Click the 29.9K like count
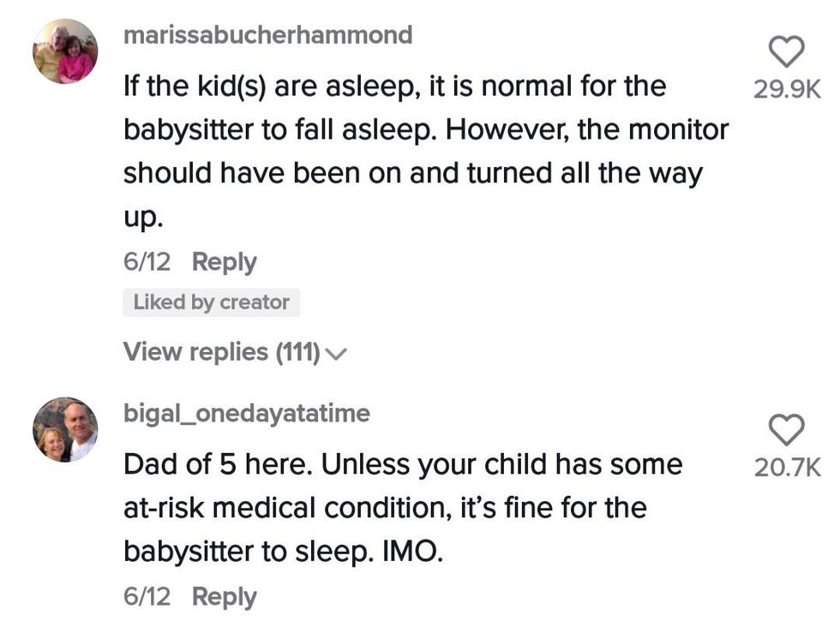 coord(787,88)
